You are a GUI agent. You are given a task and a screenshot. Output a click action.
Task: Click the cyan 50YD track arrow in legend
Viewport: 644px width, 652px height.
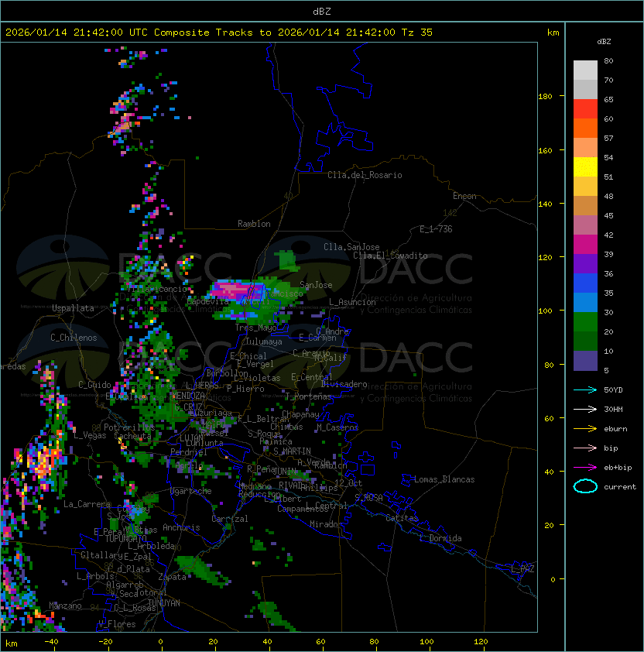[x=585, y=389]
